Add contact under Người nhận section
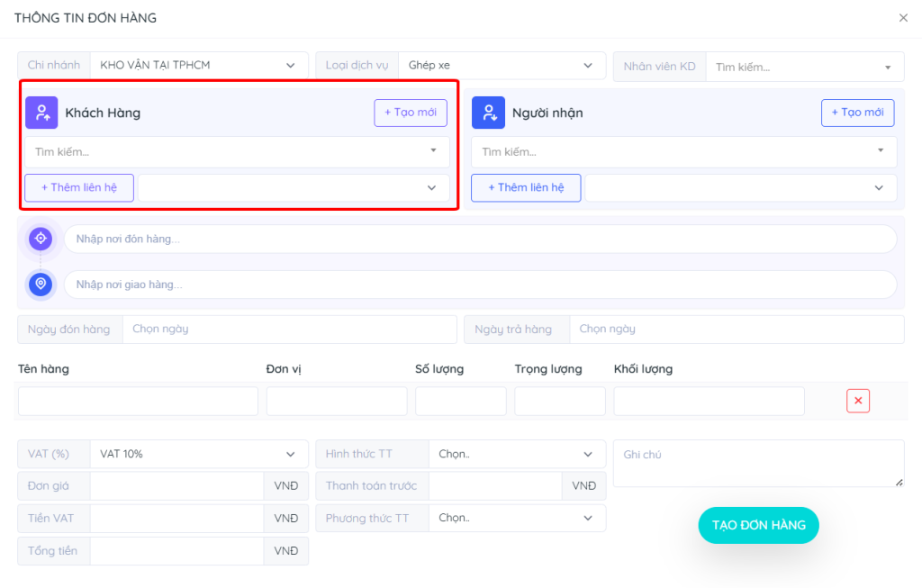This screenshot has width=922, height=588. point(526,187)
